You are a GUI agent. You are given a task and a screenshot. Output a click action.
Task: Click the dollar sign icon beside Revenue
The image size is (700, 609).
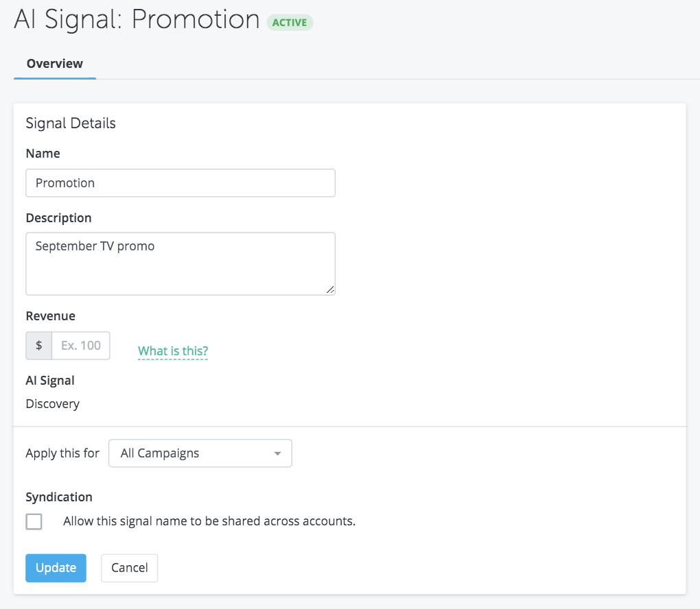pos(39,346)
